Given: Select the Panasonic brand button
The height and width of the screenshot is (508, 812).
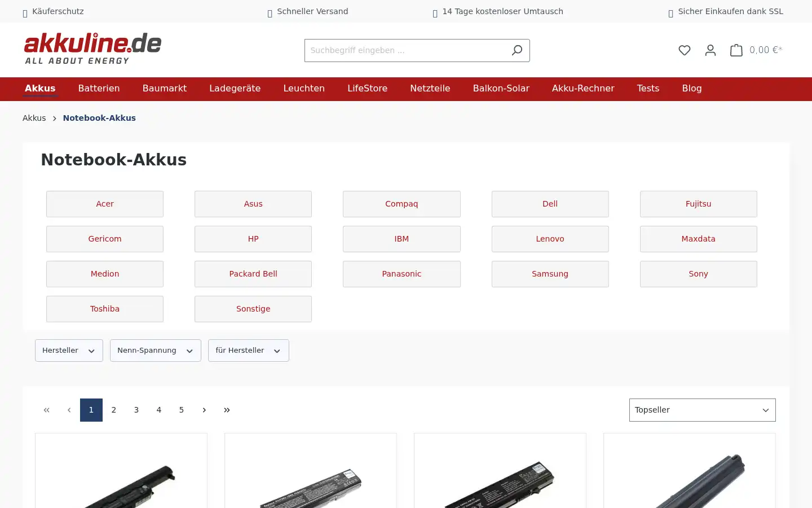Looking at the screenshot, I should click(x=401, y=274).
